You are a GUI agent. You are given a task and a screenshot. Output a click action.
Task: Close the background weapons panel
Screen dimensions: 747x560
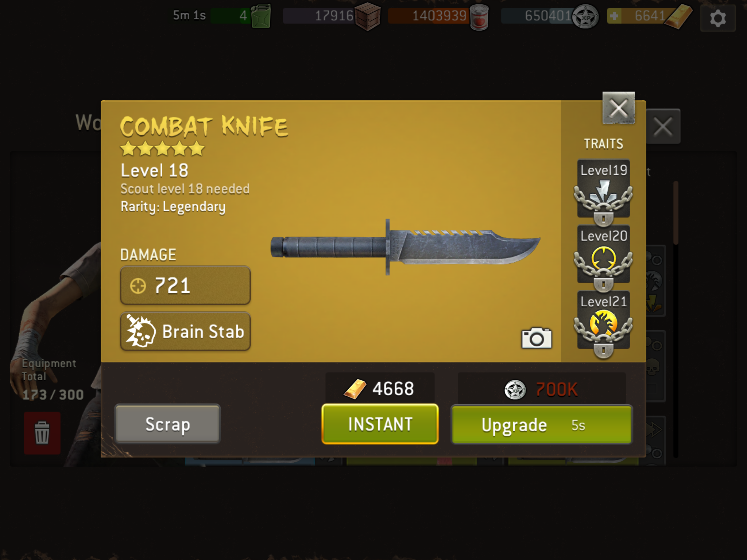click(663, 127)
